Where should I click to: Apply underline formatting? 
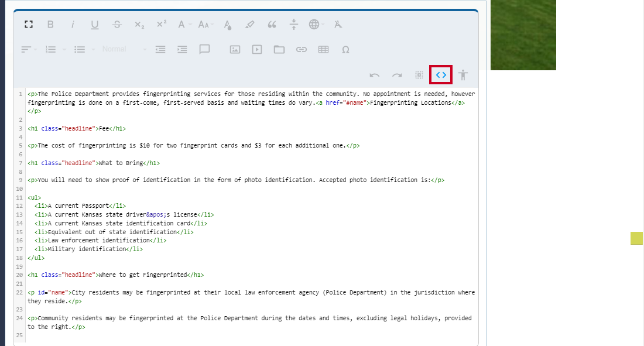click(94, 25)
